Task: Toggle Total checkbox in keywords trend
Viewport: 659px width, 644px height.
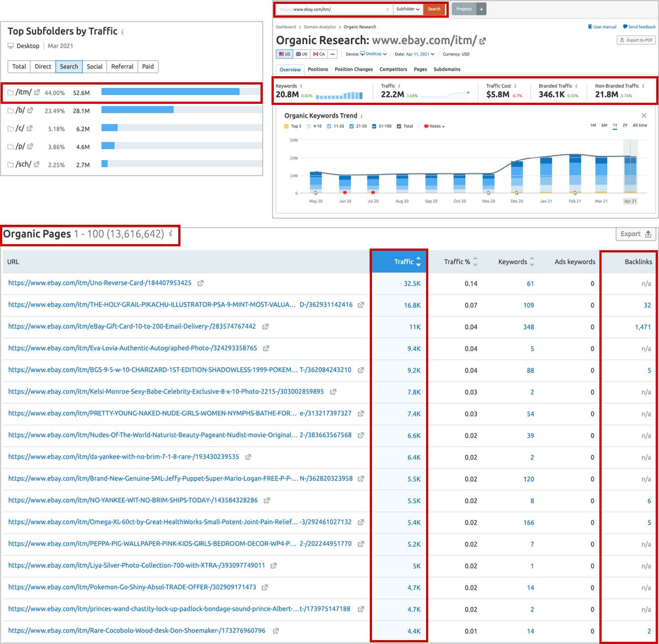Action: 399,126
